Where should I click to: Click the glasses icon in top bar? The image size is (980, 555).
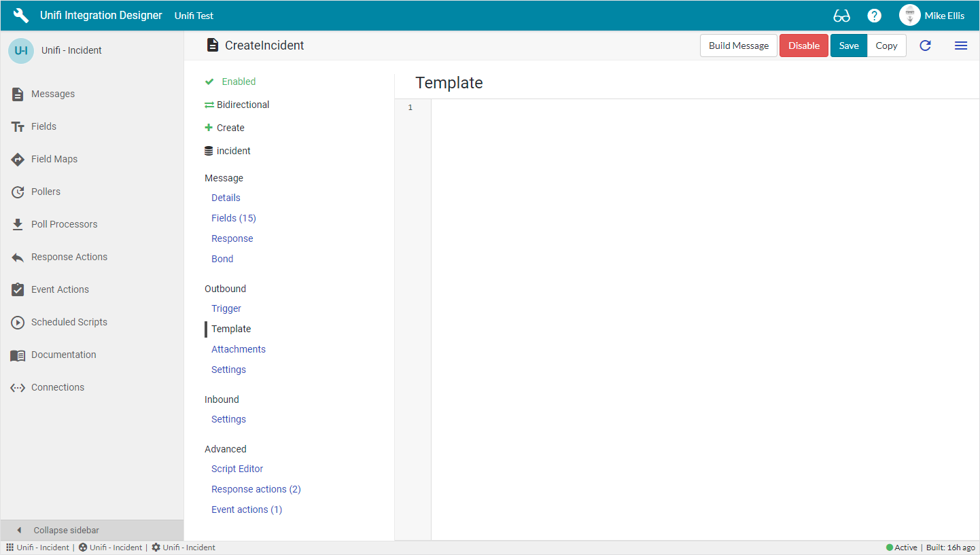841,16
